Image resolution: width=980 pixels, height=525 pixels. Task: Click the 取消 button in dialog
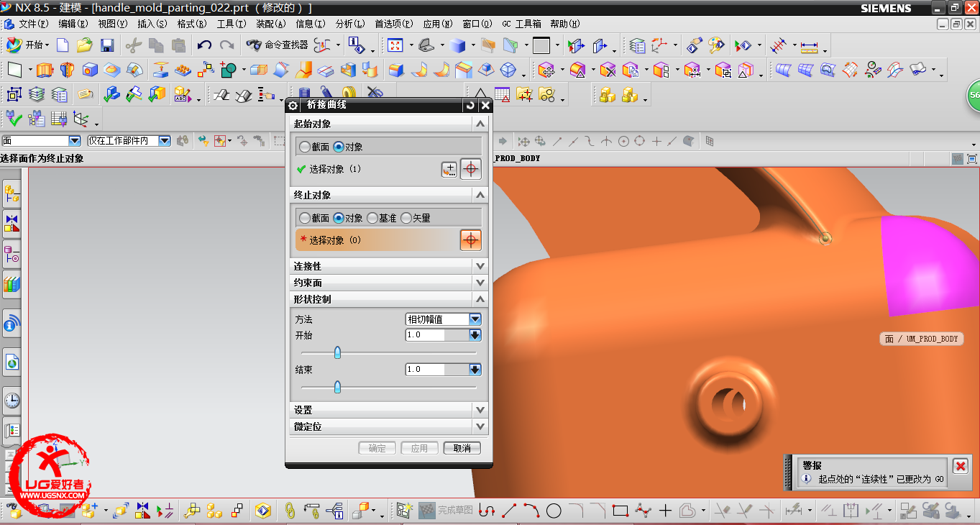(x=462, y=448)
